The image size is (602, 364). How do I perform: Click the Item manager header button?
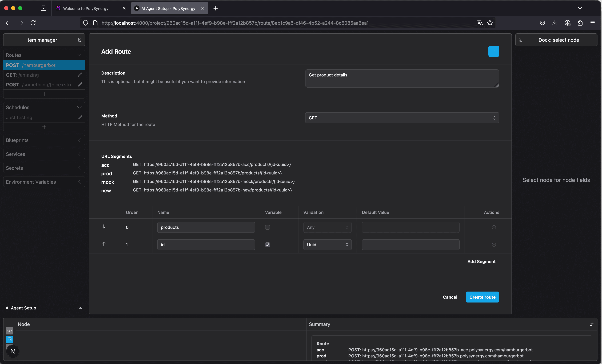pyautogui.click(x=44, y=40)
